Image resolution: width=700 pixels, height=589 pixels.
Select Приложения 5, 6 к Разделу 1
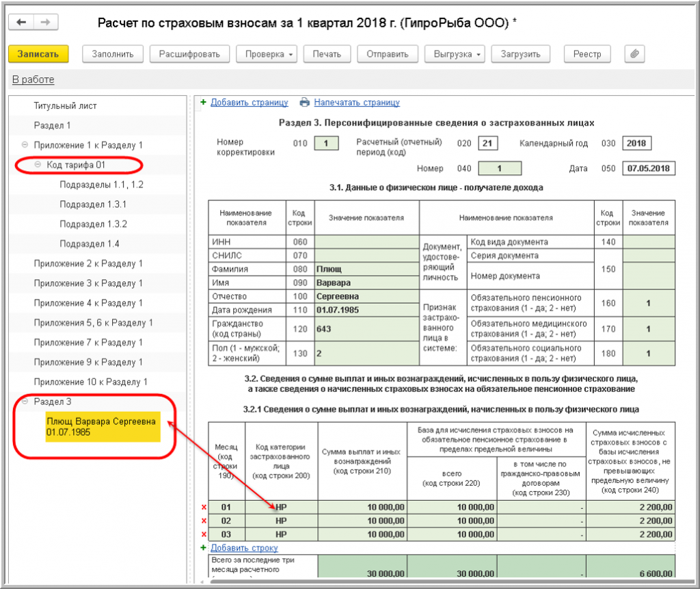pyautogui.click(x=93, y=323)
